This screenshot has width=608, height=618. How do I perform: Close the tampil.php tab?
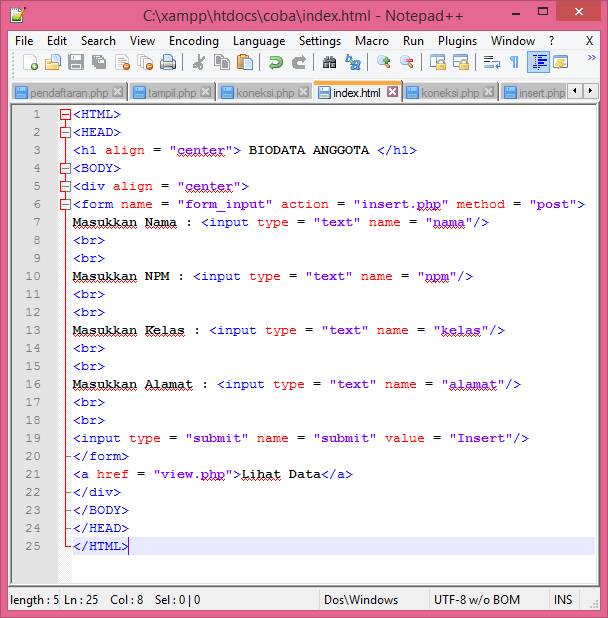205,92
